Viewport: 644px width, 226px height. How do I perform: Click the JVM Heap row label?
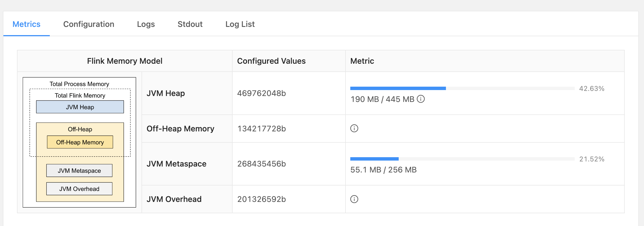point(166,93)
